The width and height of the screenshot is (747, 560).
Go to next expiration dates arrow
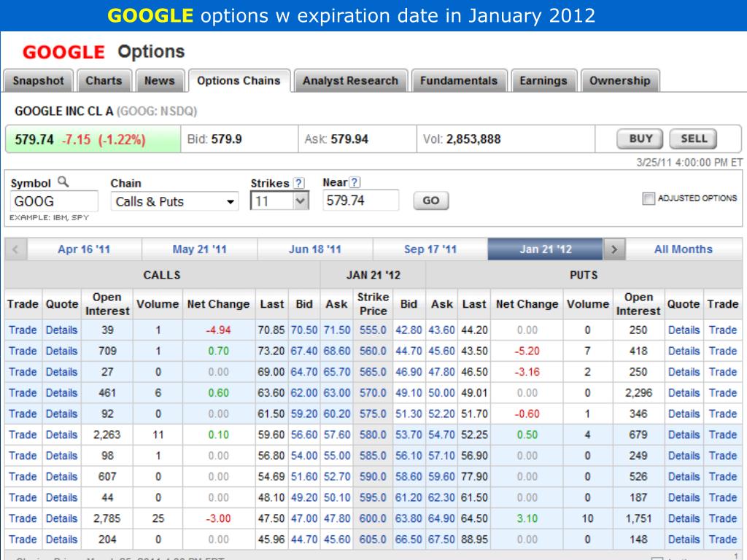[614, 249]
